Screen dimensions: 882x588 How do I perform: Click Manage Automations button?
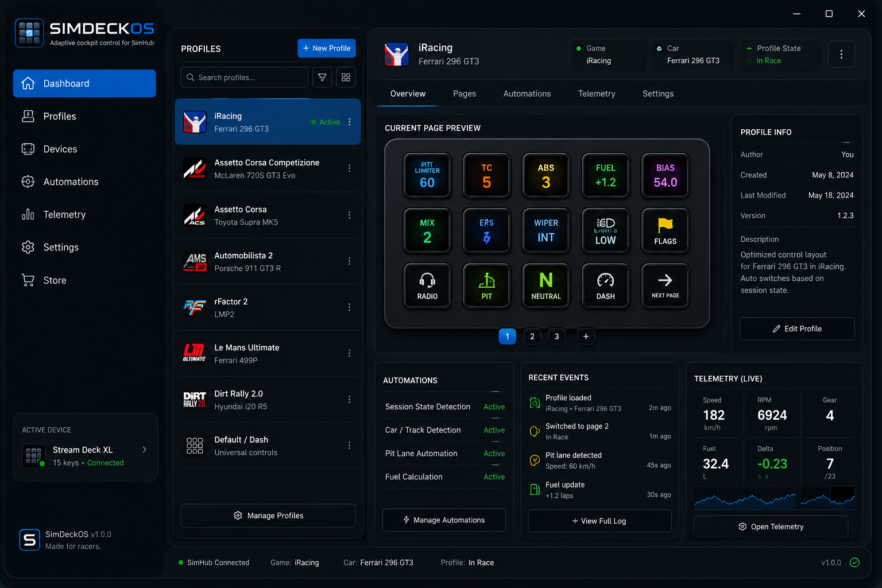tap(444, 520)
